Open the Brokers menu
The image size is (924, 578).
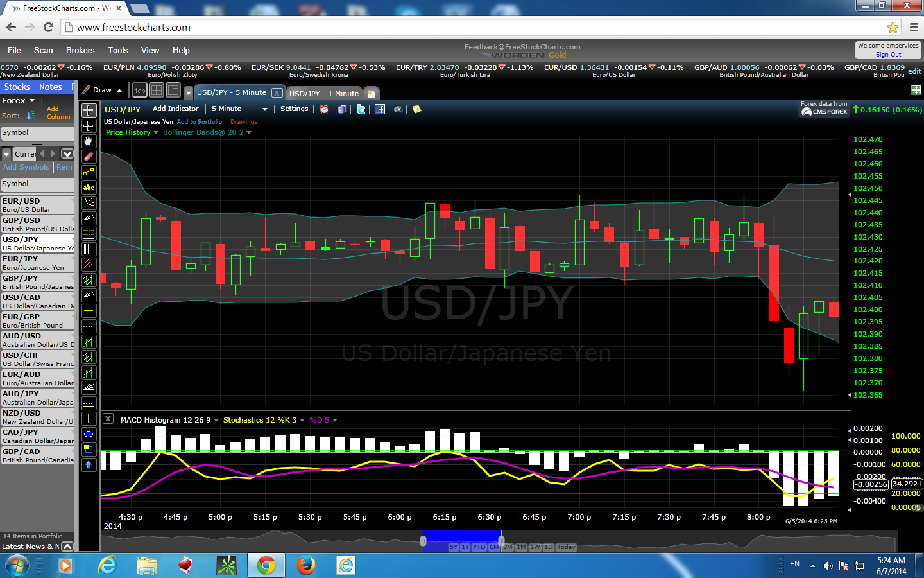pos(80,50)
